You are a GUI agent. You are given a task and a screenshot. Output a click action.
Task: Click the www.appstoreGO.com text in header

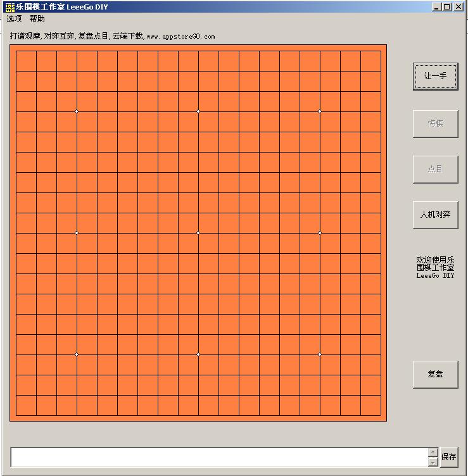coord(180,37)
